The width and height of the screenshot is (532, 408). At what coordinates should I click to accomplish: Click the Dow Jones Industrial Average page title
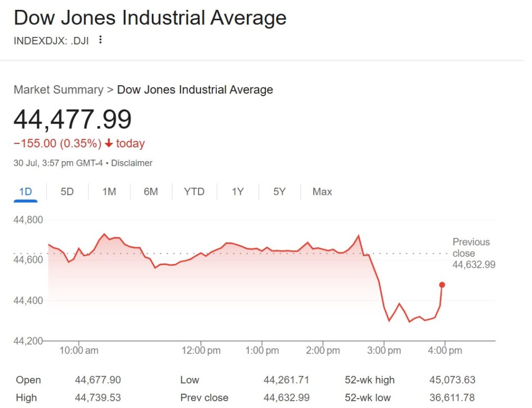pyautogui.click(x=150, y=18)
